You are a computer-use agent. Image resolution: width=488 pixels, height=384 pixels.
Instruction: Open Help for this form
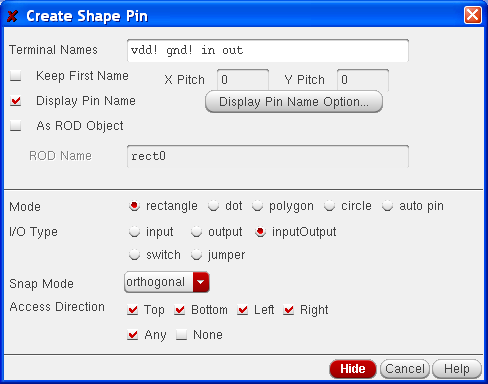tap(457, 369)
